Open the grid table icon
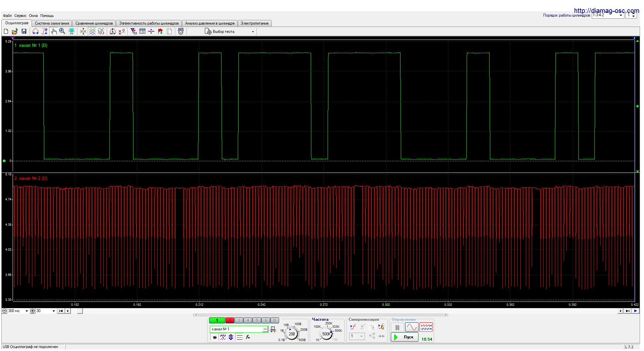Image resolution: width=644 pixels, height=351 pixels. tap(142, 31)
